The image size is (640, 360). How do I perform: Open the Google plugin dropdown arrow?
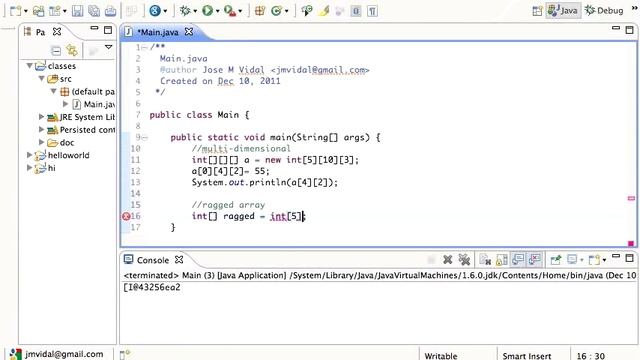(165, 11)
